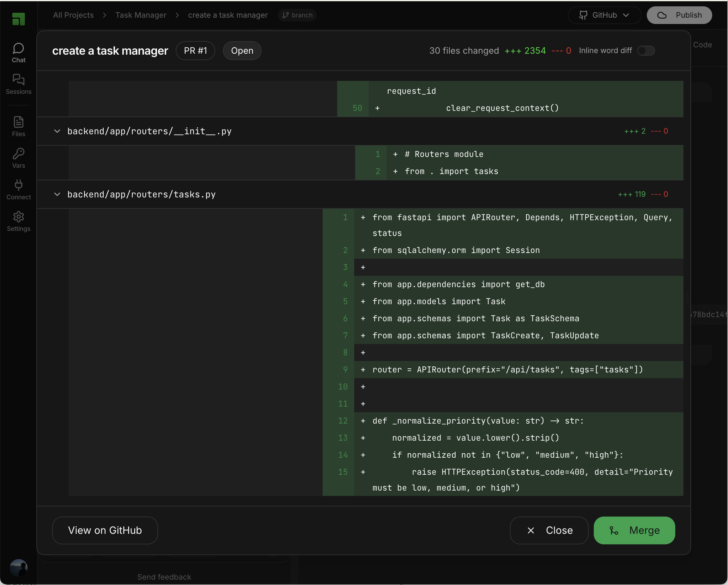Viewport: 728px width, 585px height.
Task: Click the user avatar
Action: pos(19,568)
